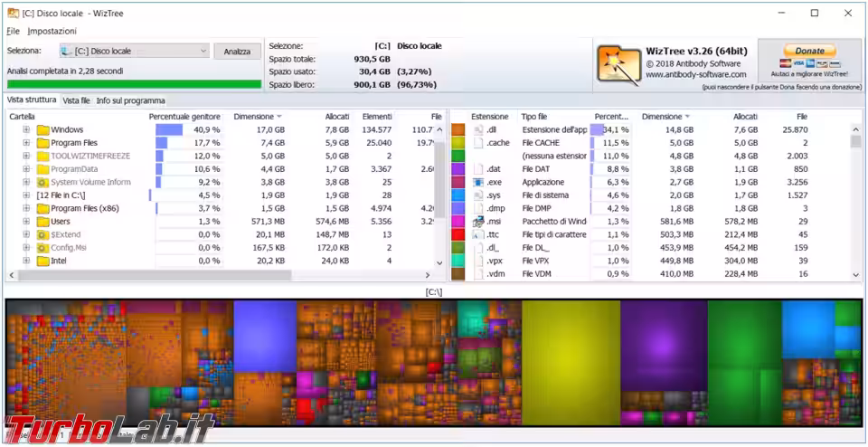Screen dimensions: 868x447
Task: Click the "[C:\]" treemap path label
Action: click(433, 292)
